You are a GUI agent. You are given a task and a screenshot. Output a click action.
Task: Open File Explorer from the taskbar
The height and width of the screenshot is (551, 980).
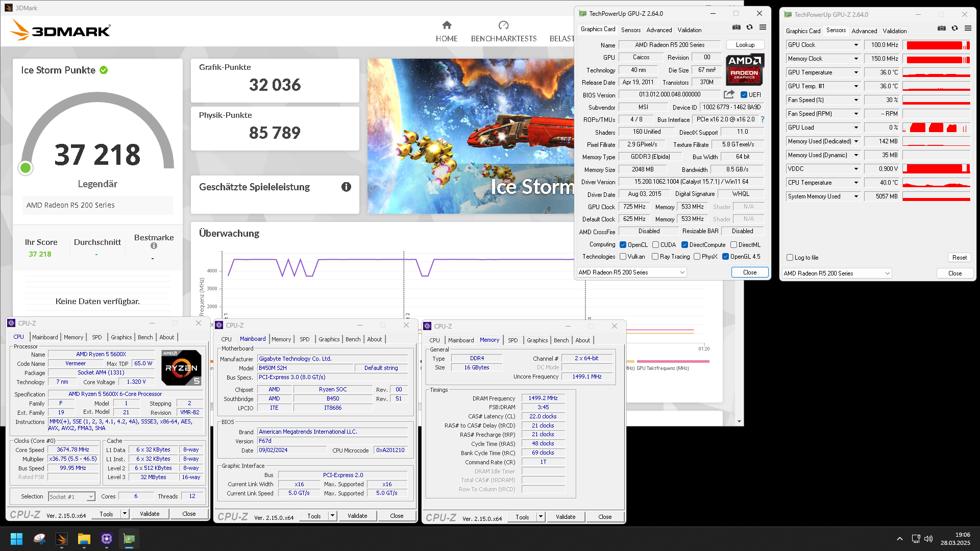coord(84,539)
